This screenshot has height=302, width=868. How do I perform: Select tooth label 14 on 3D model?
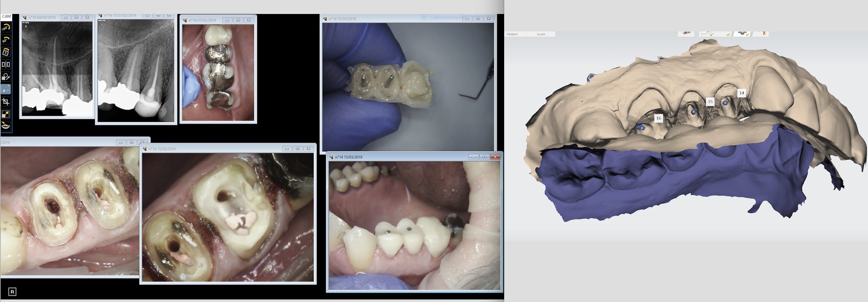(x=741, y=93)
